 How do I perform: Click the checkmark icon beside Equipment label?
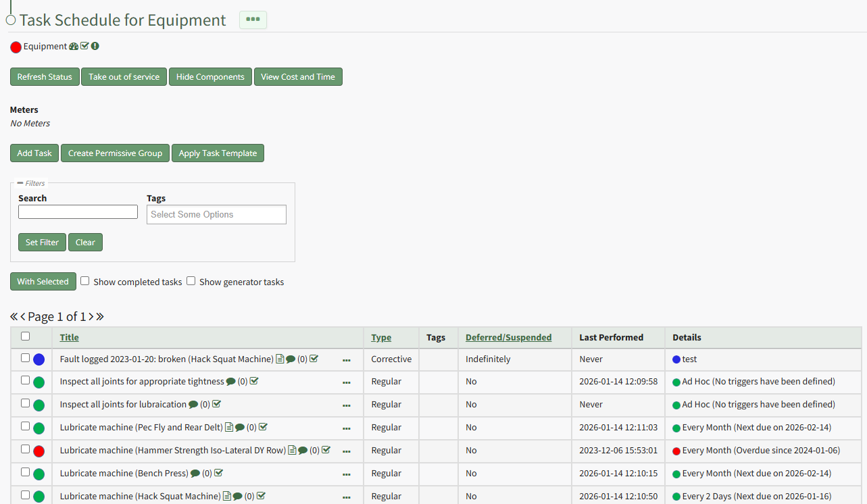(x=84, y=47)
